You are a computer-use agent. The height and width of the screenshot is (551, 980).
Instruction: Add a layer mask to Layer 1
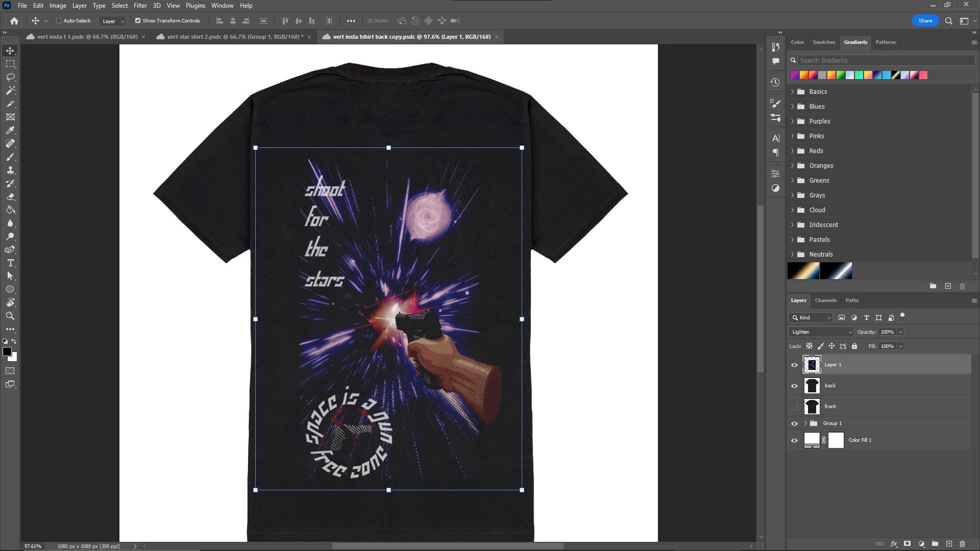coord(907,544)
